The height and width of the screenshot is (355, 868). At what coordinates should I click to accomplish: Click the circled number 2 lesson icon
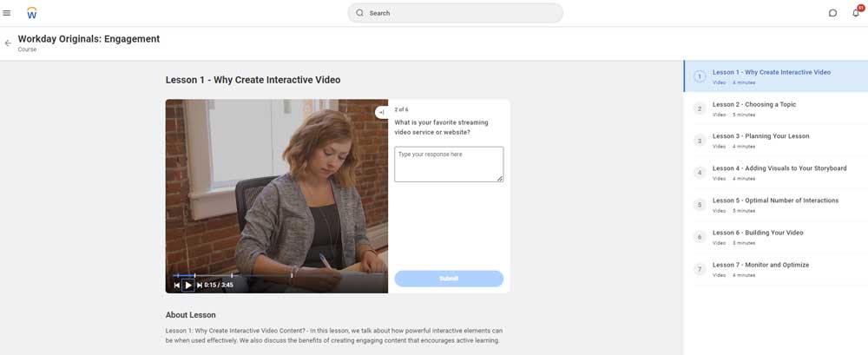[x=700, y=108]
